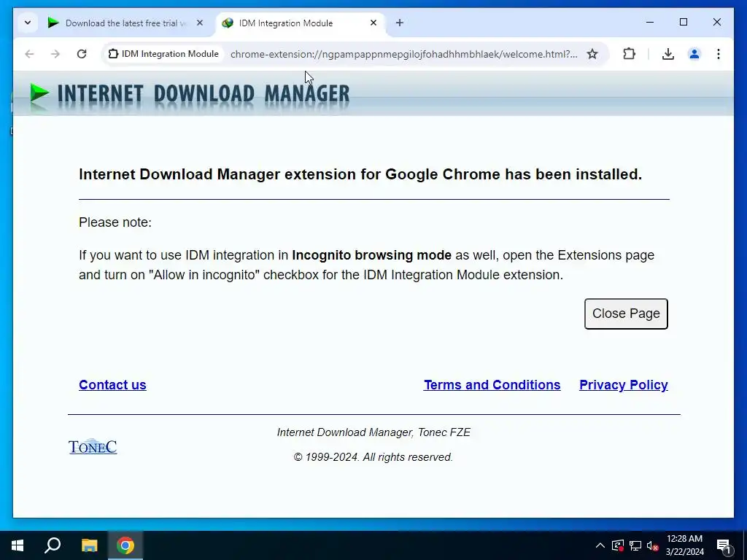Open the network status tray icon

pos(635,545)
